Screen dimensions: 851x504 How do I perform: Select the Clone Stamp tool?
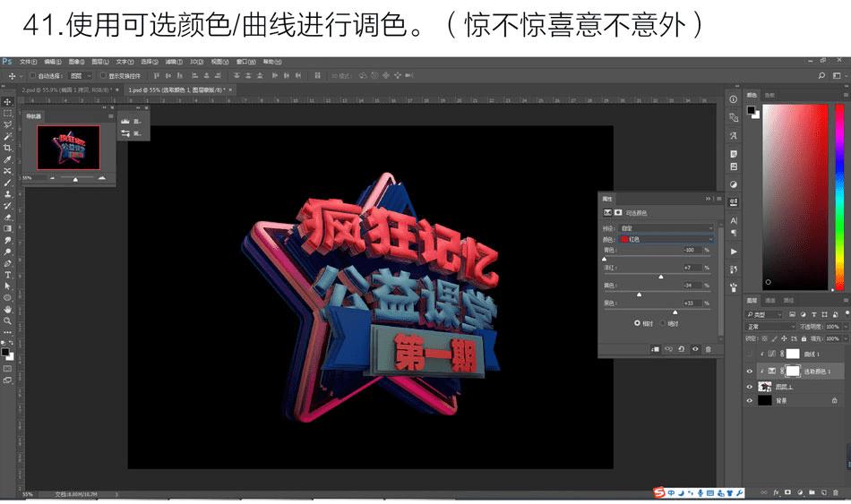7,193
